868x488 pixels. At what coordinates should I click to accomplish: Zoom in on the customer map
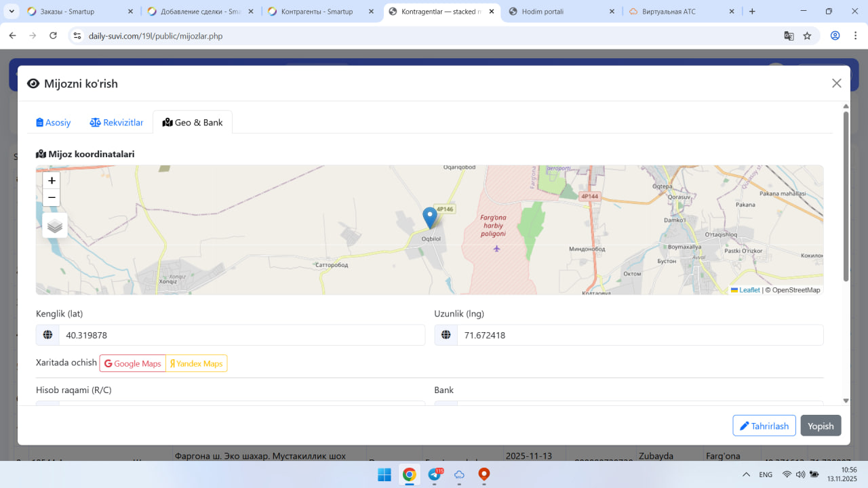point(52,181)
